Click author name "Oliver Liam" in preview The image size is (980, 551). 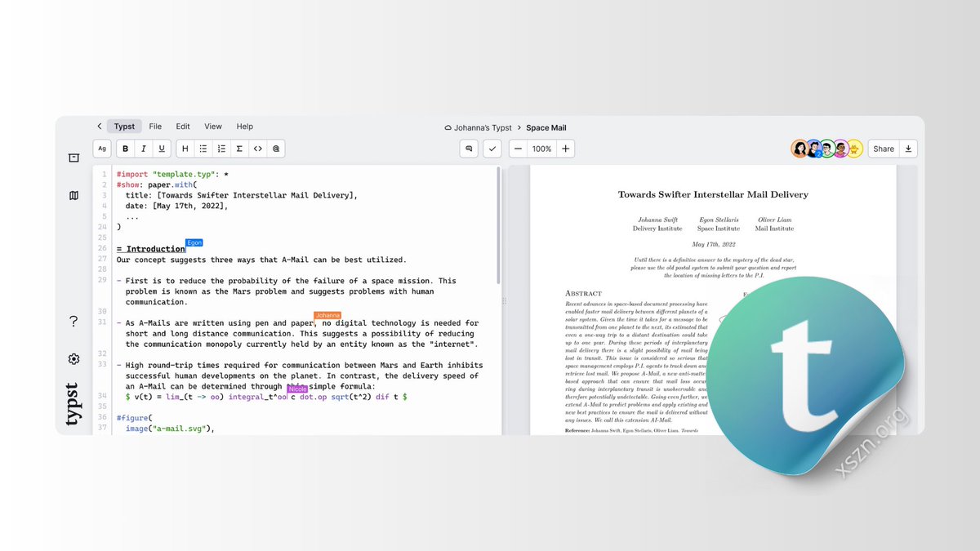(774, 220)
